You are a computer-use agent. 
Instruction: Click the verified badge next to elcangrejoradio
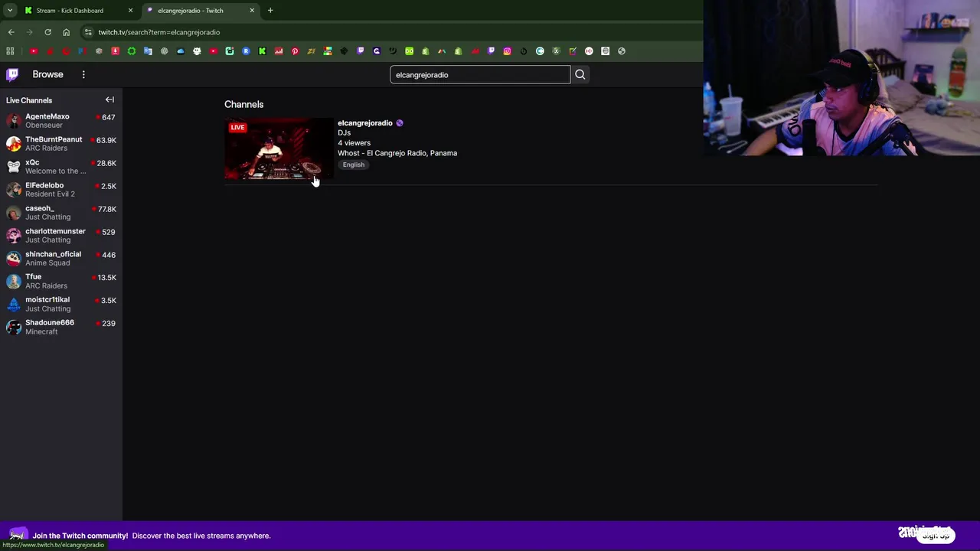pyautogui.click(x=400, y=122)
